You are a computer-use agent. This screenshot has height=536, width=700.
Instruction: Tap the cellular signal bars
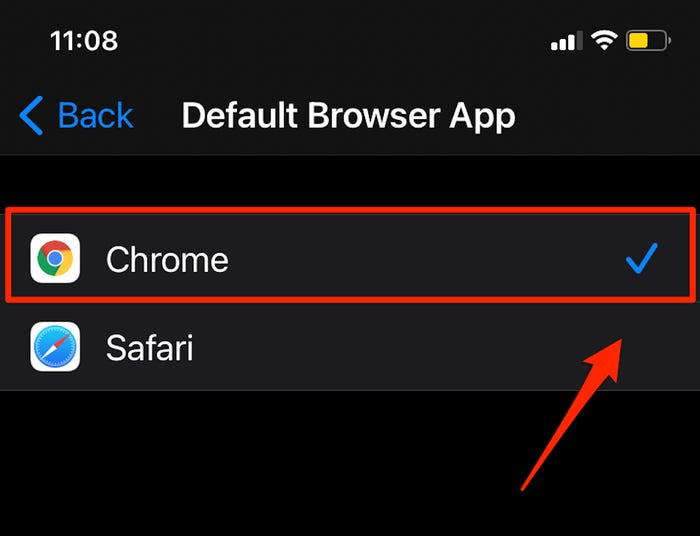565,42
